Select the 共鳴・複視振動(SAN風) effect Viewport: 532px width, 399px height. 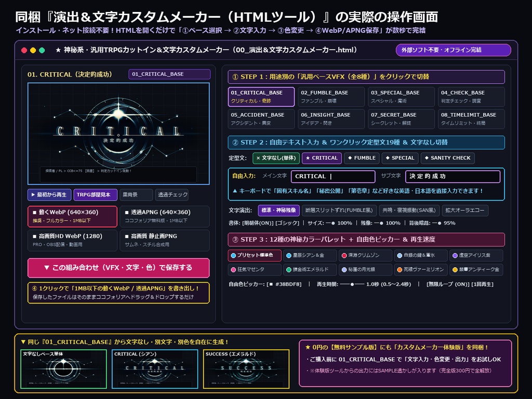[x=409, y=210]
